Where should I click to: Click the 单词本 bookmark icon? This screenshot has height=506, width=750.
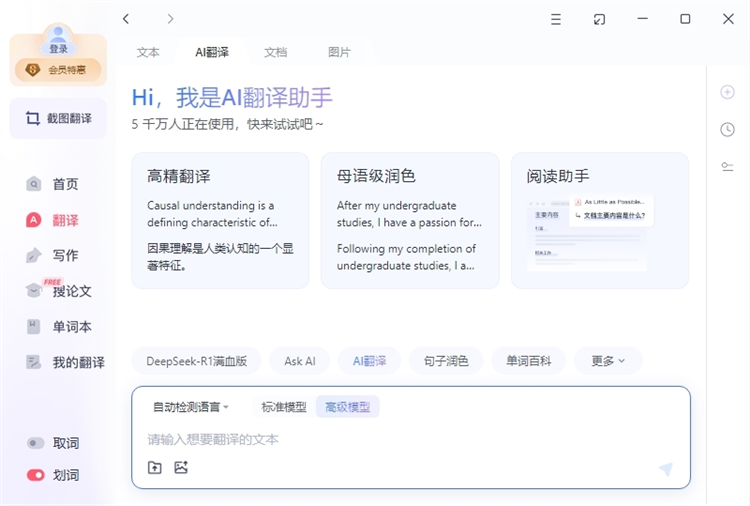click(x=33, y=327)
